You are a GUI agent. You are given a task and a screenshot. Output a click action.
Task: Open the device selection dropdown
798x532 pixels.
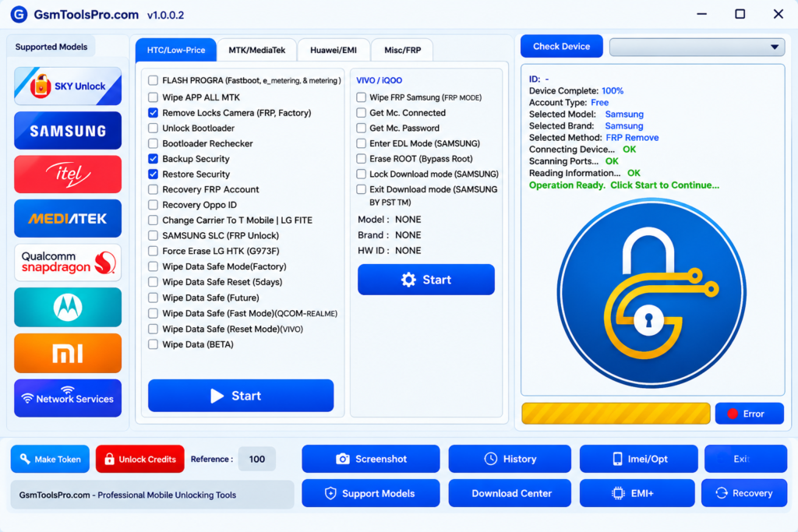click(x=697, y=47)
